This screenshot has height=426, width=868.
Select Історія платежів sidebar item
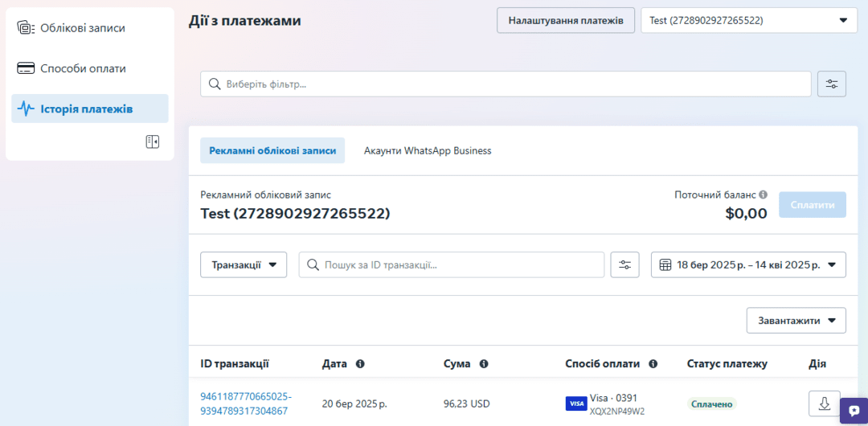point(90,109)
